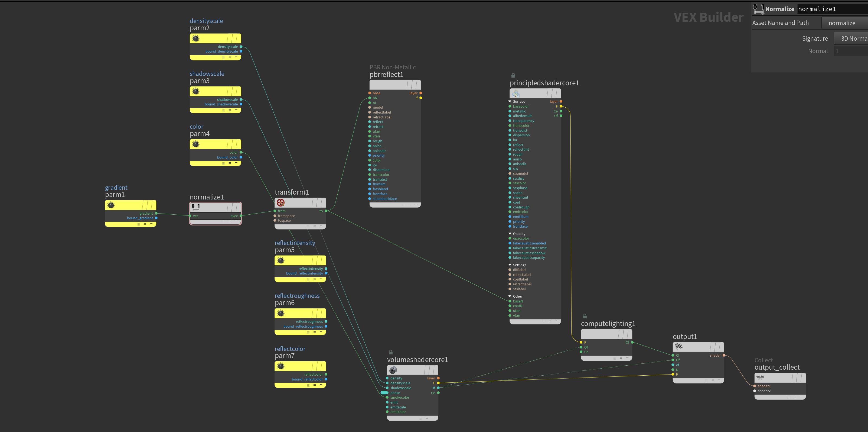Click the 'emitcolor' input on volumeshadercore1

click(x=398, y=412)
